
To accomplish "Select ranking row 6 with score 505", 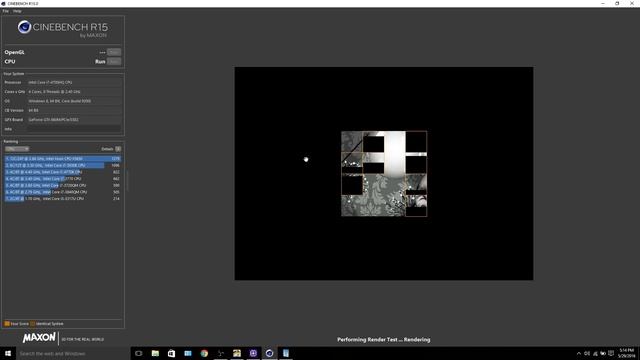I will point(63,192).
